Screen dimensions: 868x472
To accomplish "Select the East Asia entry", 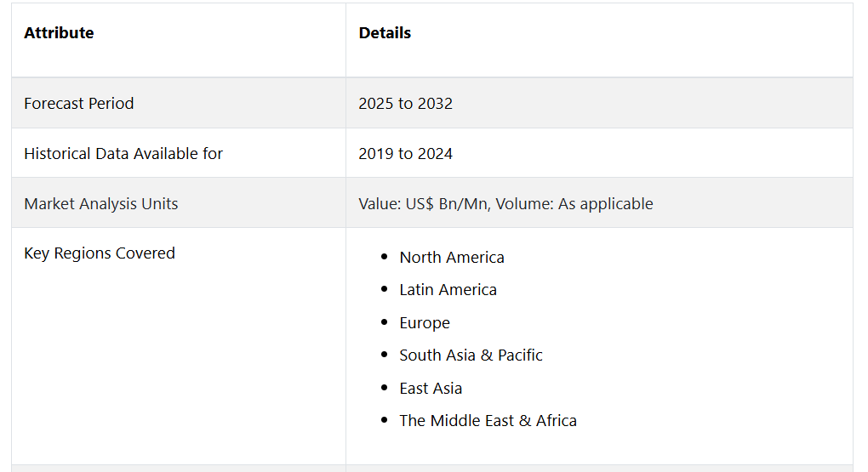I will pyautogui.click(x=431, y=388).
